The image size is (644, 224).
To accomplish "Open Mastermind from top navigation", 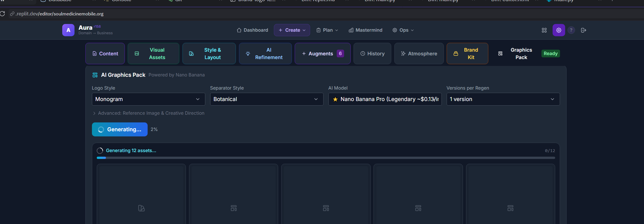I will point(365,30).
